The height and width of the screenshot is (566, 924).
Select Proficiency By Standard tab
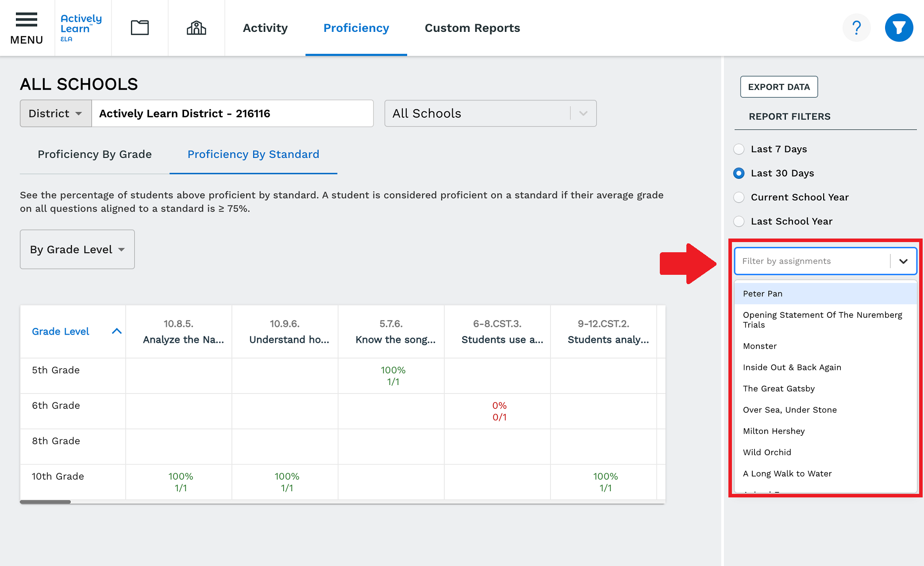pos(253,154)
